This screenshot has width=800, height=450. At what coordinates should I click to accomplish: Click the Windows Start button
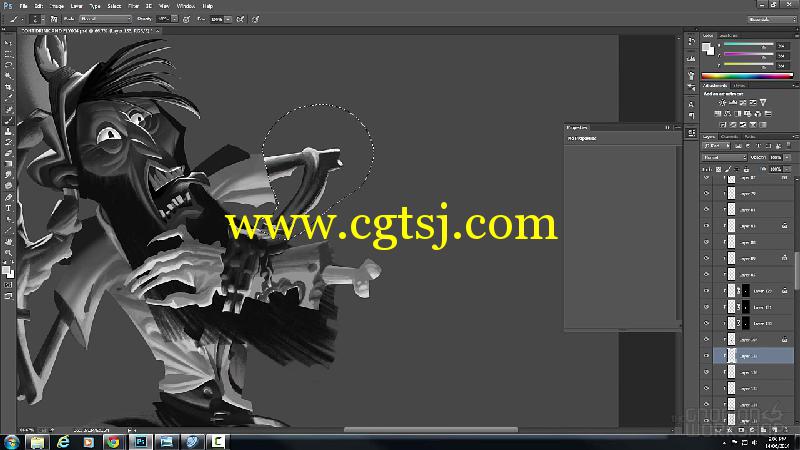[x=11, y=442]
